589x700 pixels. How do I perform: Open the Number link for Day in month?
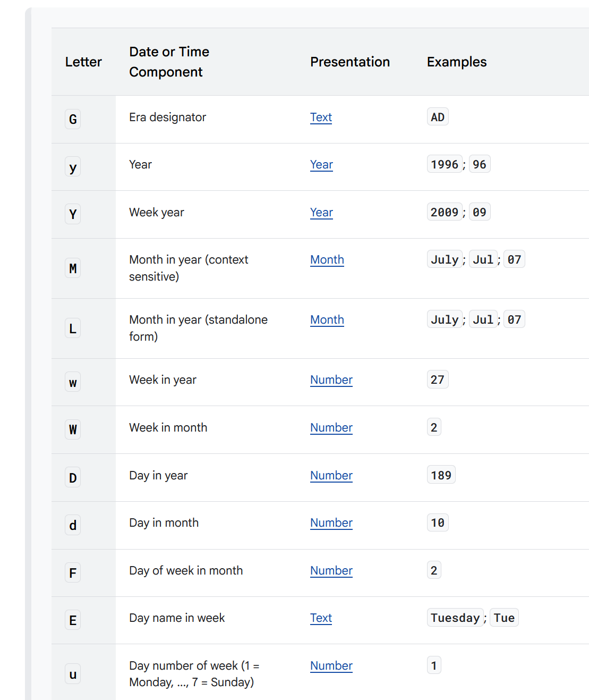coord(331,523)
